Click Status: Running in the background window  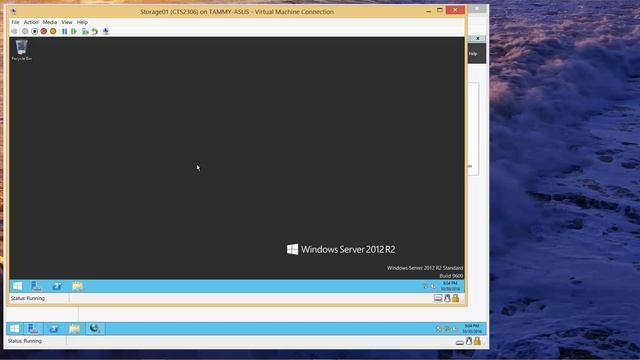[x=24, y=341]
